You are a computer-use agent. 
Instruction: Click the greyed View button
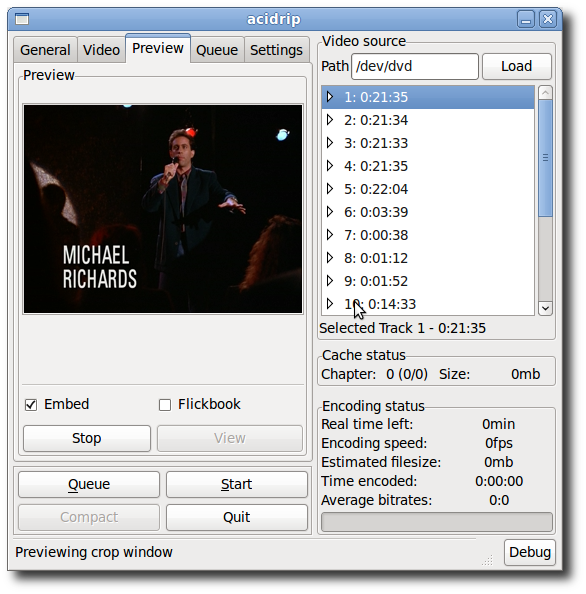point(230,438)
